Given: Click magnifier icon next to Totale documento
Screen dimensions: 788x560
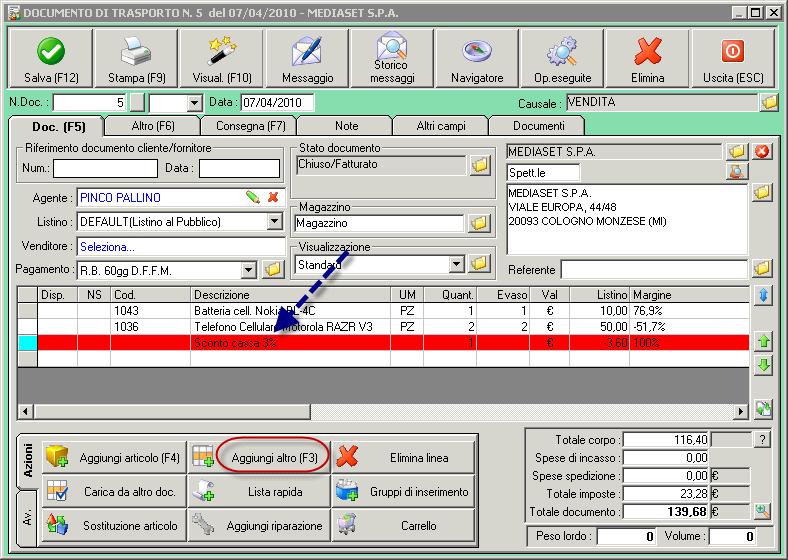Looking at the screenshot, I should click(762, 512).
